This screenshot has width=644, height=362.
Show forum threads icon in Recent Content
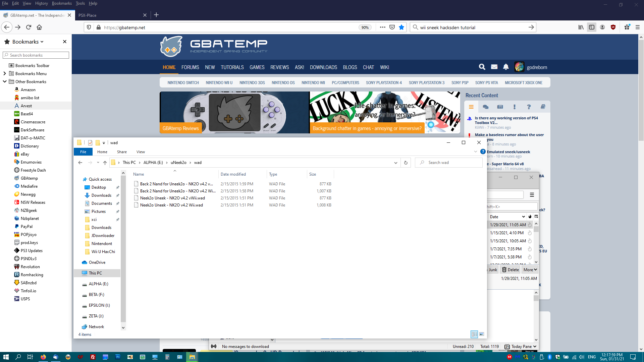pyautogui.click(x=485, y=107)
